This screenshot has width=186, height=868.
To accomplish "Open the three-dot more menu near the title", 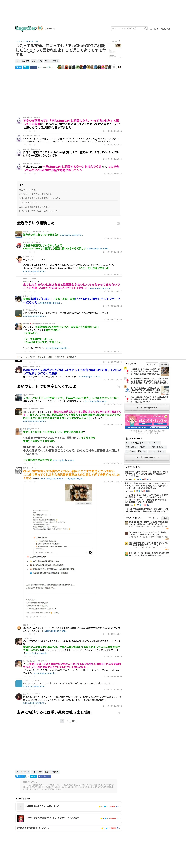I will point(120,41).
